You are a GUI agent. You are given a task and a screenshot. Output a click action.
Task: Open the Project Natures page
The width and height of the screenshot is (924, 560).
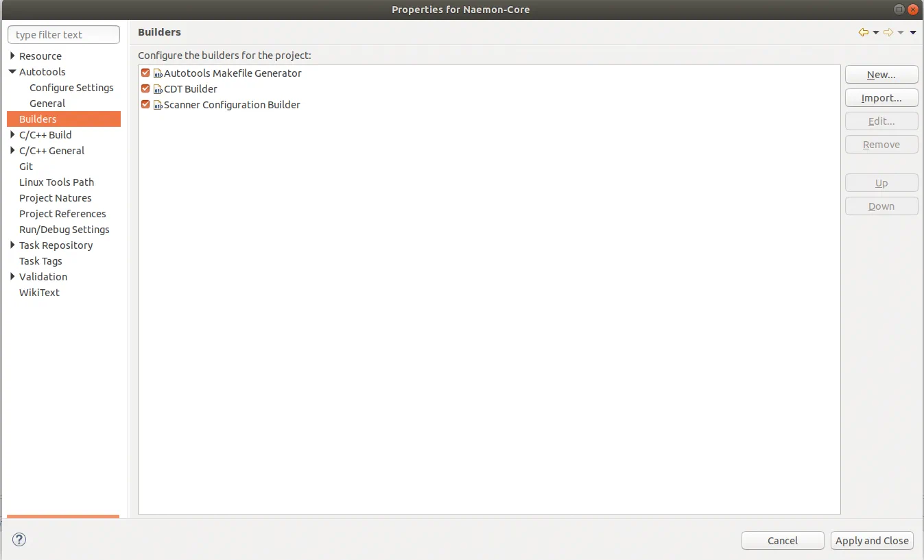[56, 198]
